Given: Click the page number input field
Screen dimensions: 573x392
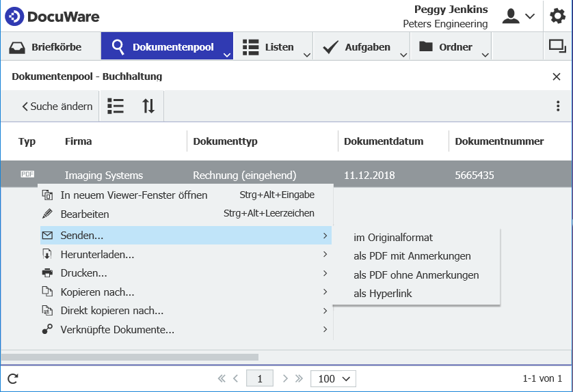Looking at the screenshot, I should 260,378.
